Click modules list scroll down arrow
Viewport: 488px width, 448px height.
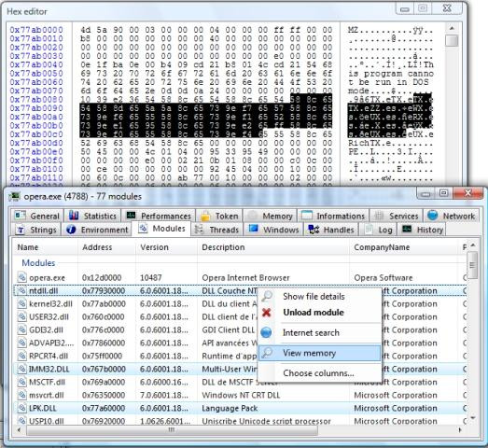point(473,417)
